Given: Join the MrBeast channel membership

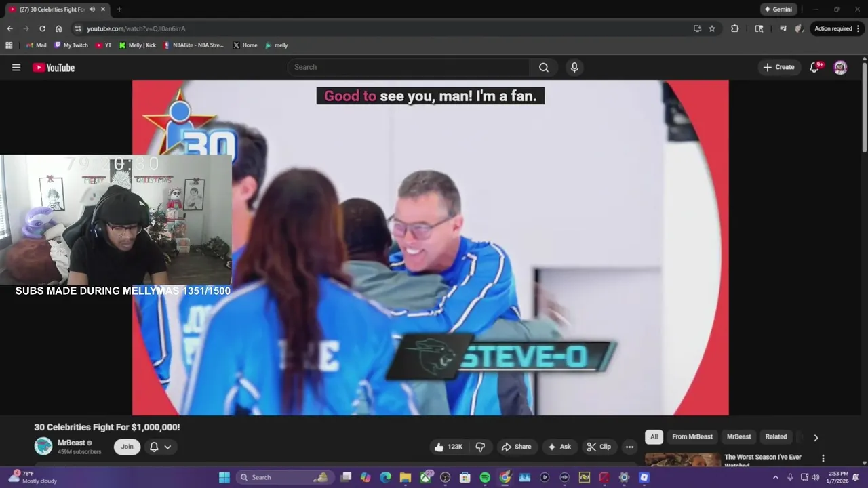Looking at the screenshot, I should (x=127, y=447).
